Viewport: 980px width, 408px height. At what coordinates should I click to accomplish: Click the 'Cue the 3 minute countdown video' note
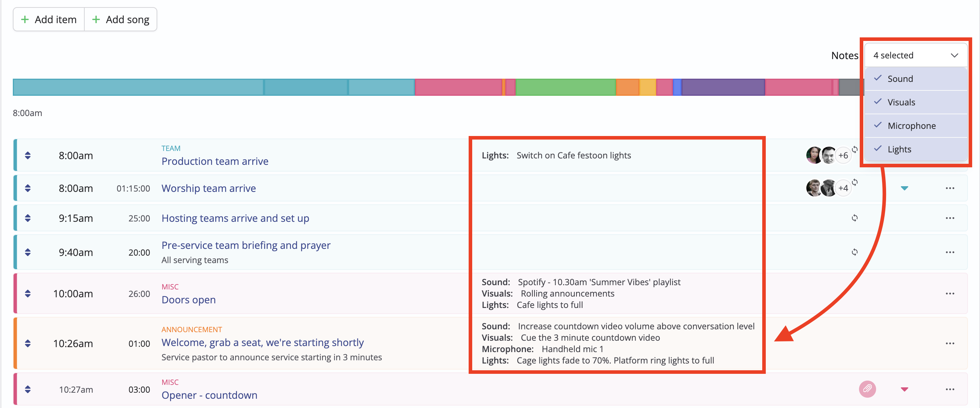click(590, 338)
